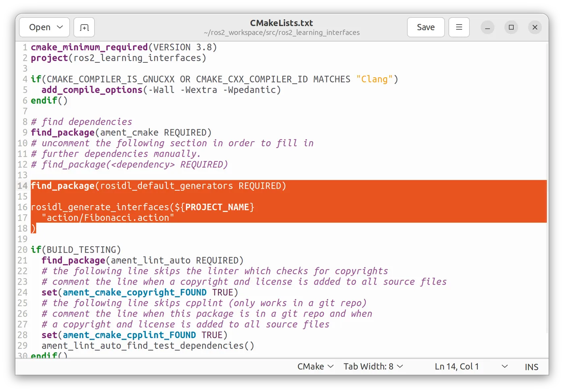Click the new document tab icon
564x392 pixels.
[x=84, y=27]
